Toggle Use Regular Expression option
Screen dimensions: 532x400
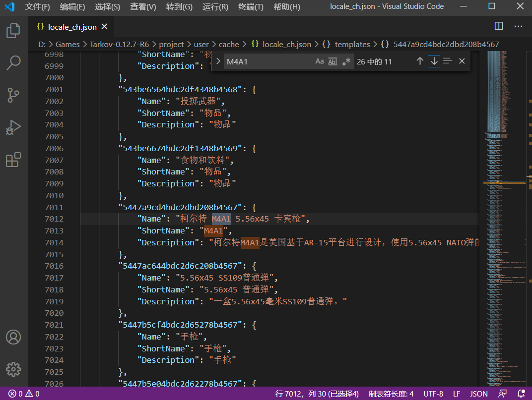coord(346,61)
